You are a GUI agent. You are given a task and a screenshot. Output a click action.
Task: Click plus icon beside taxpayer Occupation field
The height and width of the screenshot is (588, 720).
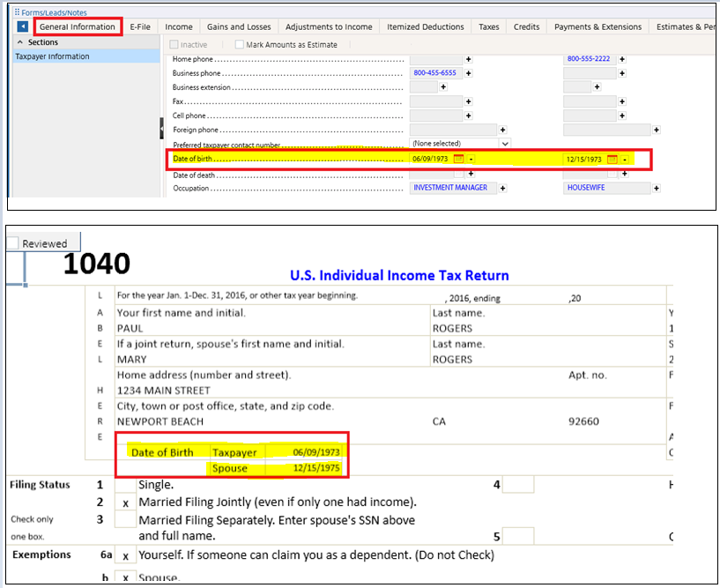click(x=502, y=188)
